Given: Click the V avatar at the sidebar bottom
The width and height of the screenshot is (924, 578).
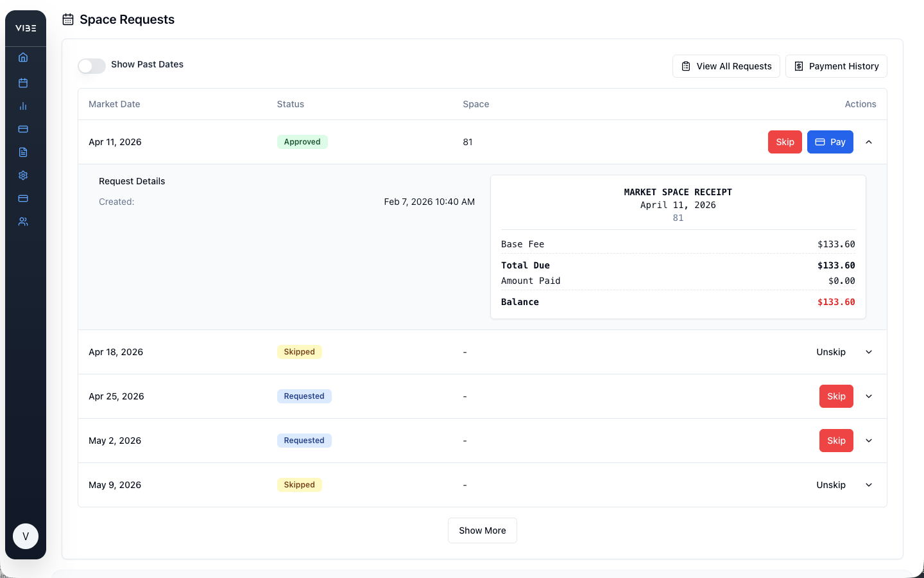Looking at the screenshot, I should coord(26,536).
